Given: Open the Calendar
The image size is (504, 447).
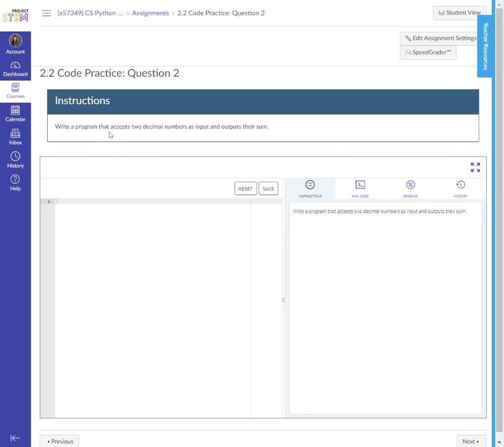Looking at the screenshot, I should coord(15,114).
